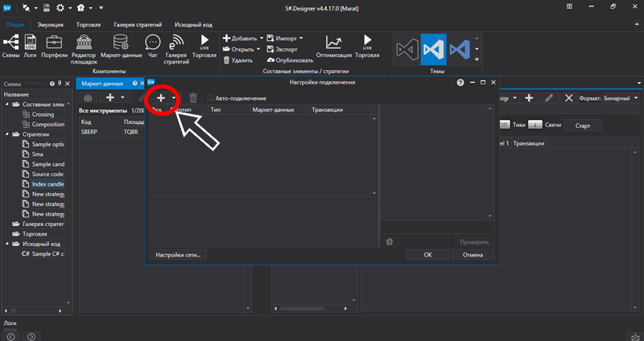Click the trash icon in connection settings
This screenshot has width=644, height=341.
point(193,97)
